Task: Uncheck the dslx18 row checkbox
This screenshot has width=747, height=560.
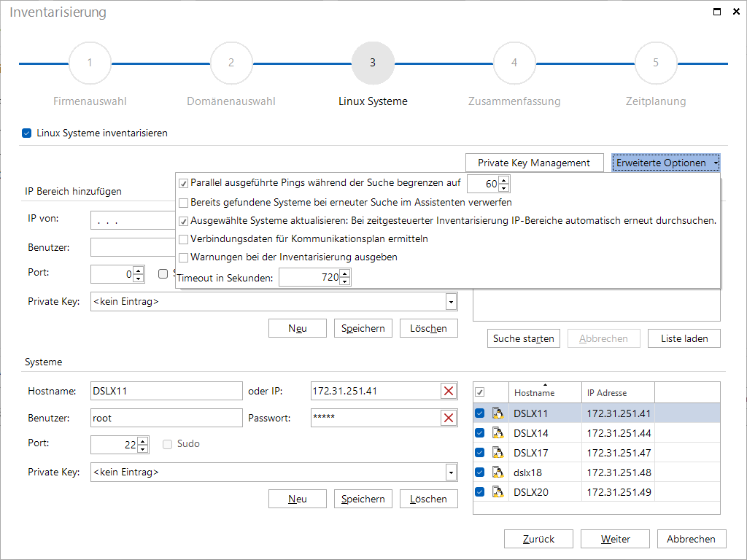Action: click(480, 472)
